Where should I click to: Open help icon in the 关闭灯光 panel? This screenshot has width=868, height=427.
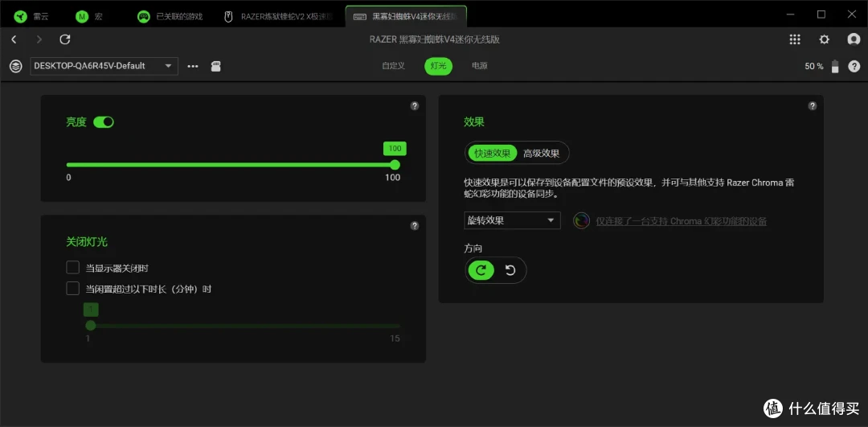point(415,226)
